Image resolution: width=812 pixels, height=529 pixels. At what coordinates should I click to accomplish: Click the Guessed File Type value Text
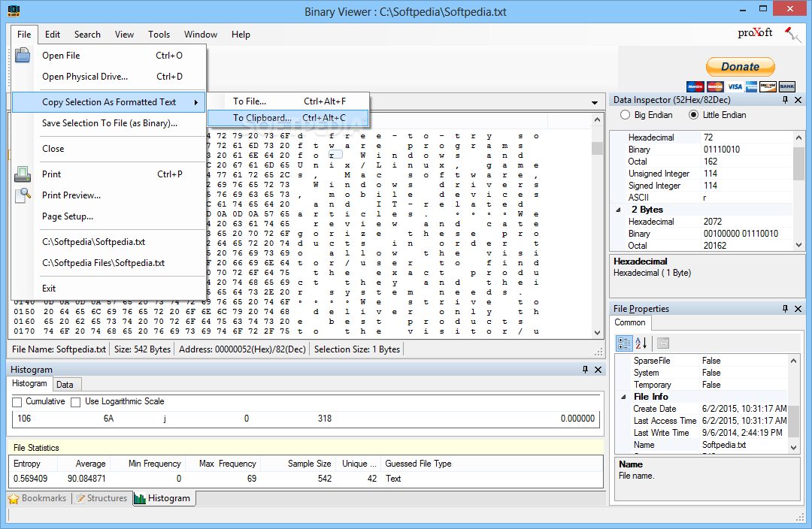click(x=393, y=479)
